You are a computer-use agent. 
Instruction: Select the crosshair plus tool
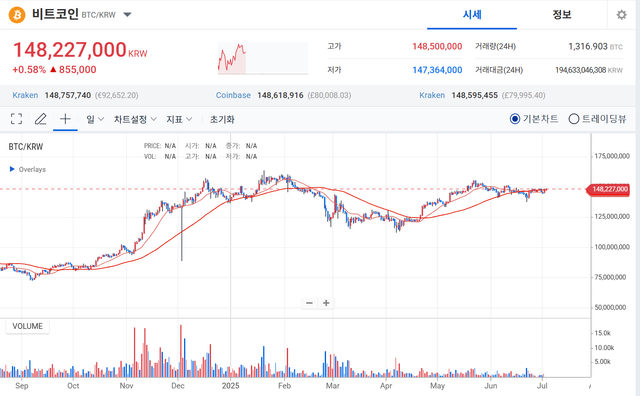(x=65, y=119)
